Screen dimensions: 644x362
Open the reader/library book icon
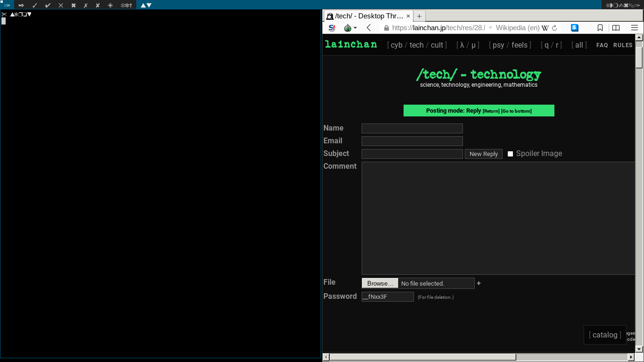615,28
